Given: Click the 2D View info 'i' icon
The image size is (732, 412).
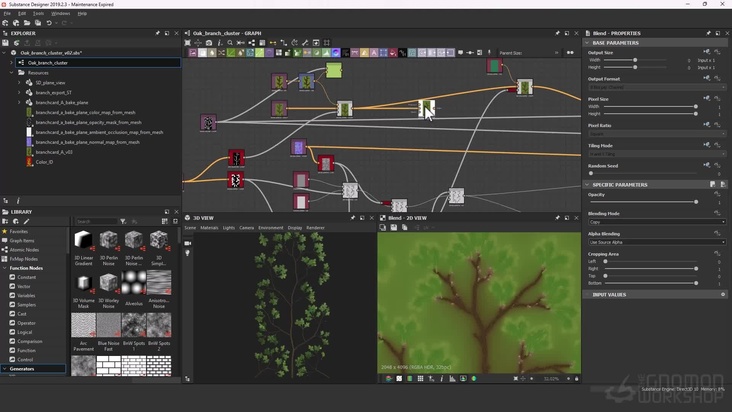Looking at the screenshot, I should (442, 379).
